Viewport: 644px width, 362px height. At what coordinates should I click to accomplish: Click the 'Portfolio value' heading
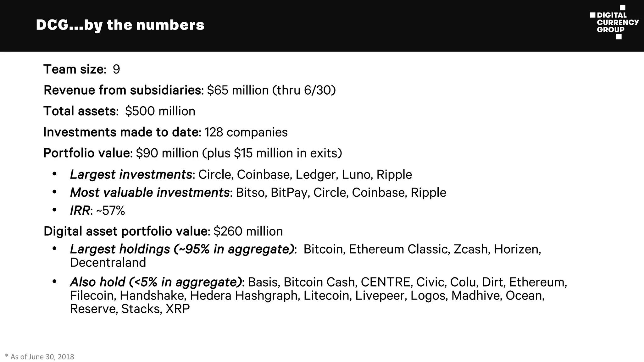pyautogui.click(x=86, y=153)
